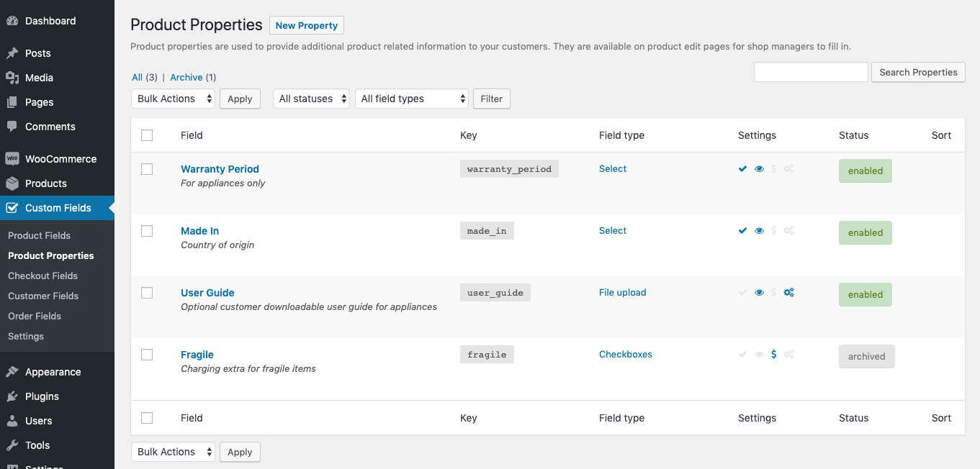The width and height of the screenshot is (980, 469).
Task: Open Checkout Fields submenu item
Action: (x=42, y=276)
